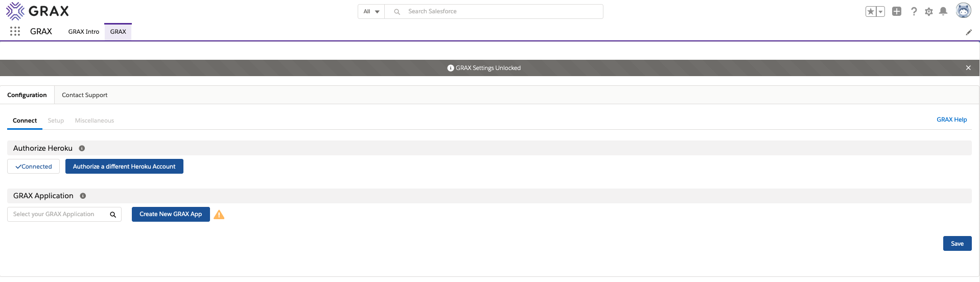This screenshot has width=980, height=282.
Task: Click the GRAX logo
Action: [x=37, y=11]
